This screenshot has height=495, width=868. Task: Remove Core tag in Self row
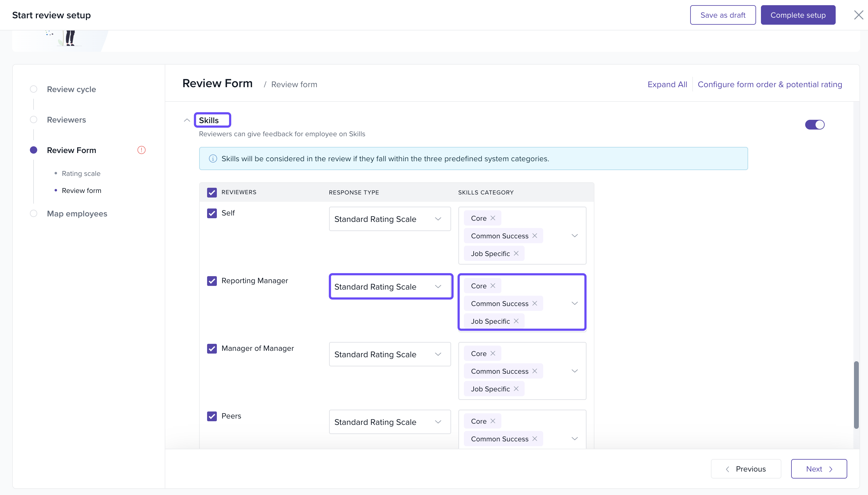pyautogui.click(x=493, y=218)
